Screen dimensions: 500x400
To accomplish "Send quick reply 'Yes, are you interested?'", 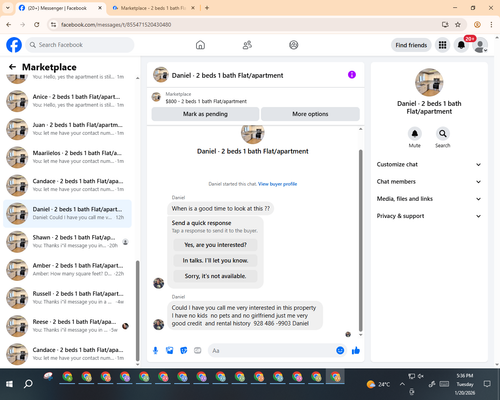I will coord(215,245).
